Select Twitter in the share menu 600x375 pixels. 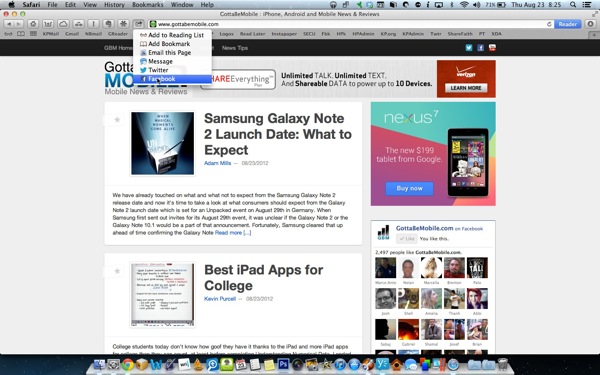(172, 70)
